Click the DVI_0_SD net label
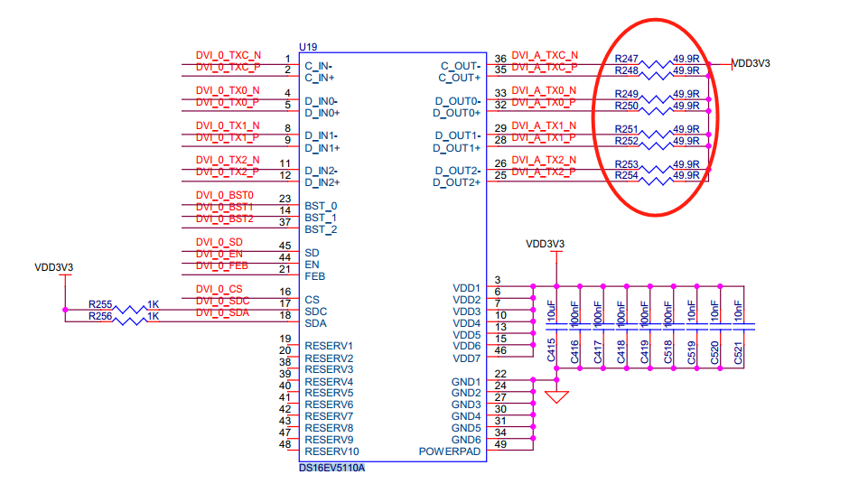The height and width of the screenshot is (493, 868). click(219, 242)
